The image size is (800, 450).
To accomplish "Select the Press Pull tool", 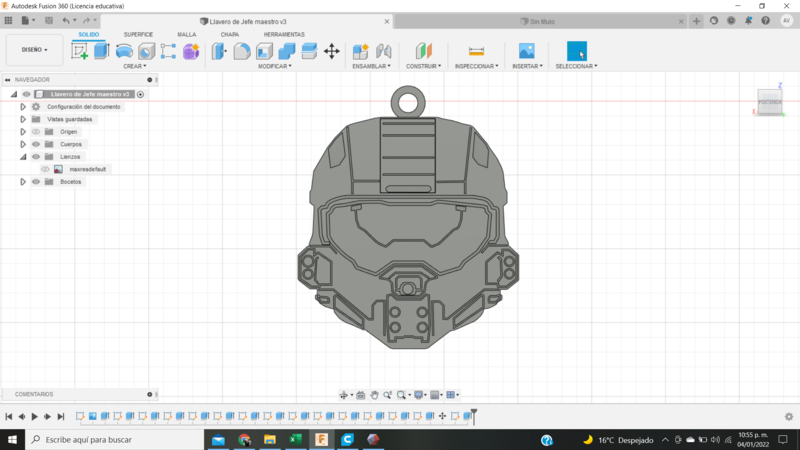I will click(x=219, y=51).
